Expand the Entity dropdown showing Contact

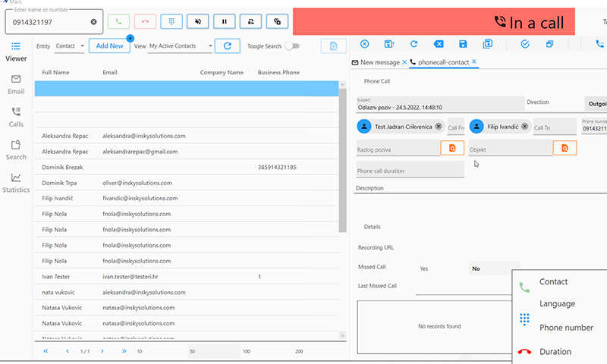coord(70,46)
